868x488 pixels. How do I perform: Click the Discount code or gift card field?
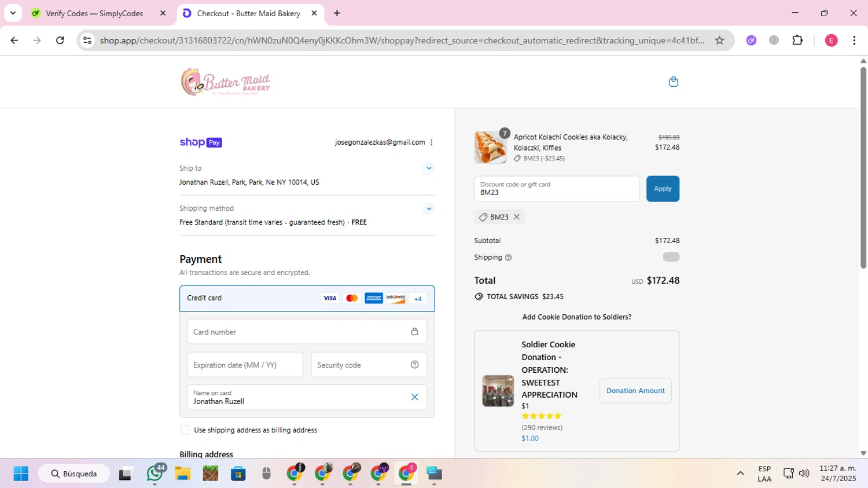coord(557,189)
